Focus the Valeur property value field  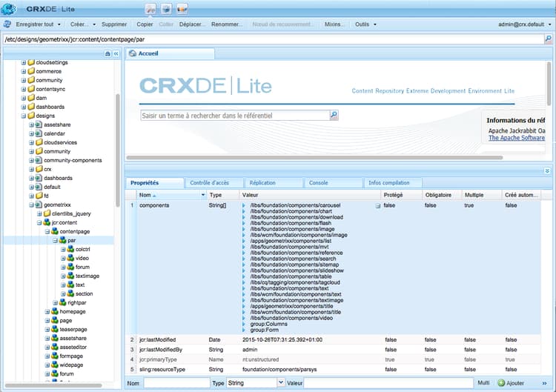point(388,383)
